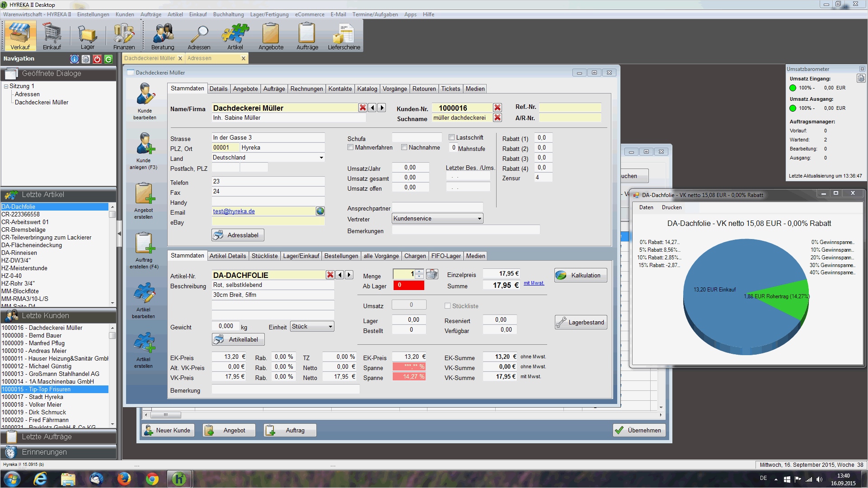868x488 pixels.
Task: Click the mit Mwst. link
Action: click(534, 283)
